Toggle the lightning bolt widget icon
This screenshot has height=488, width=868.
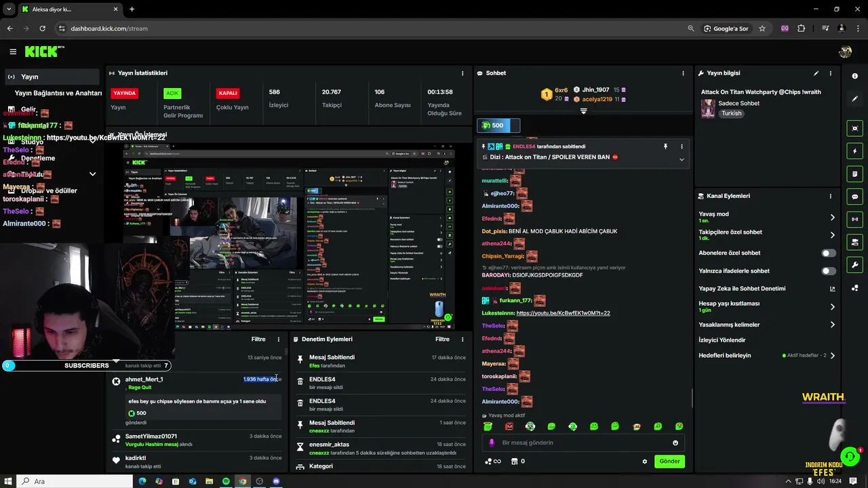point(854,151)
